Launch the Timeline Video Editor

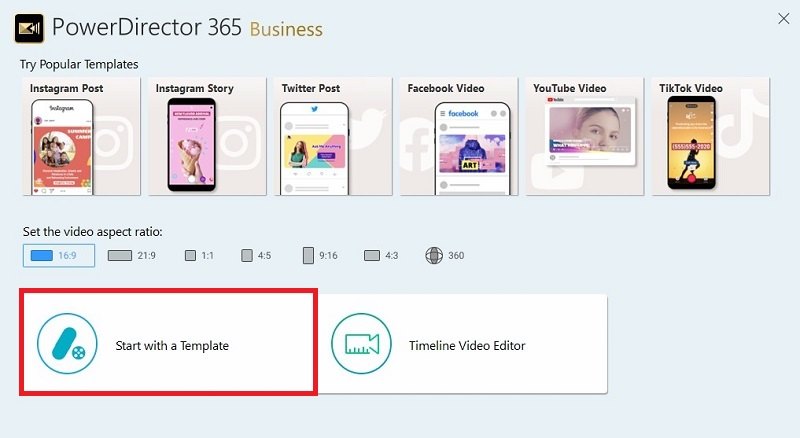[x=462, y=344]
